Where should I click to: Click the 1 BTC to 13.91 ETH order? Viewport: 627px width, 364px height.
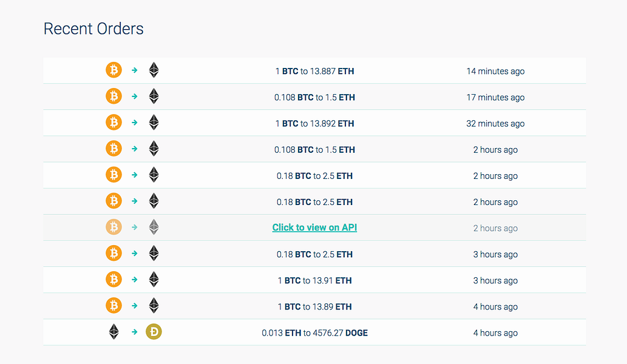coord(314,280)
